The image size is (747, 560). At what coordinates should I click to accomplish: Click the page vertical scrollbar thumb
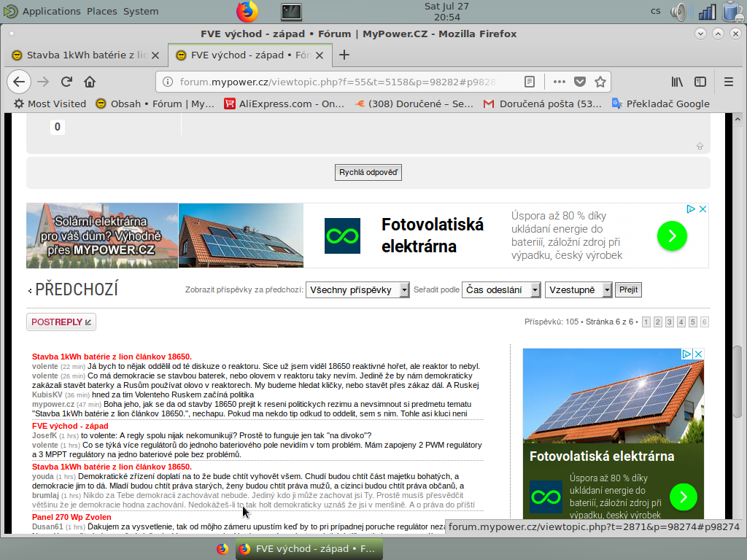[738, 381]
